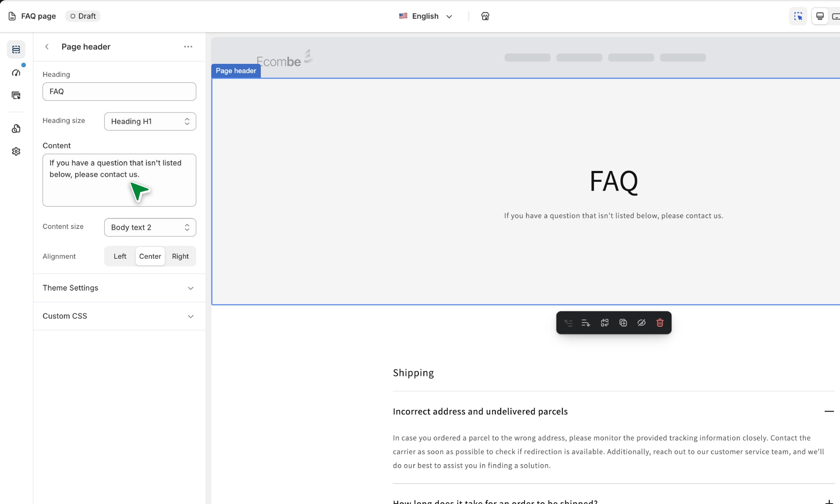
Task: Expand the Theme Settings section
Action: tap(119, 288)
